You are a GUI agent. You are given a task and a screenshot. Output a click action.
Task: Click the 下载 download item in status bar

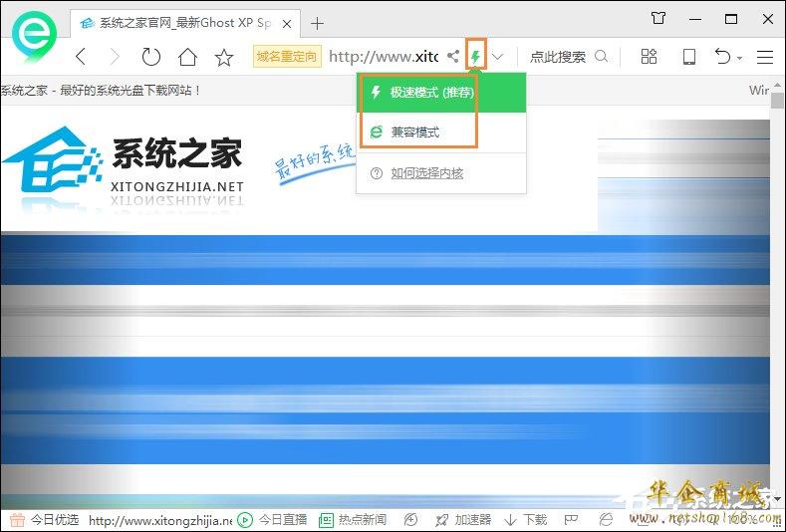526,519
